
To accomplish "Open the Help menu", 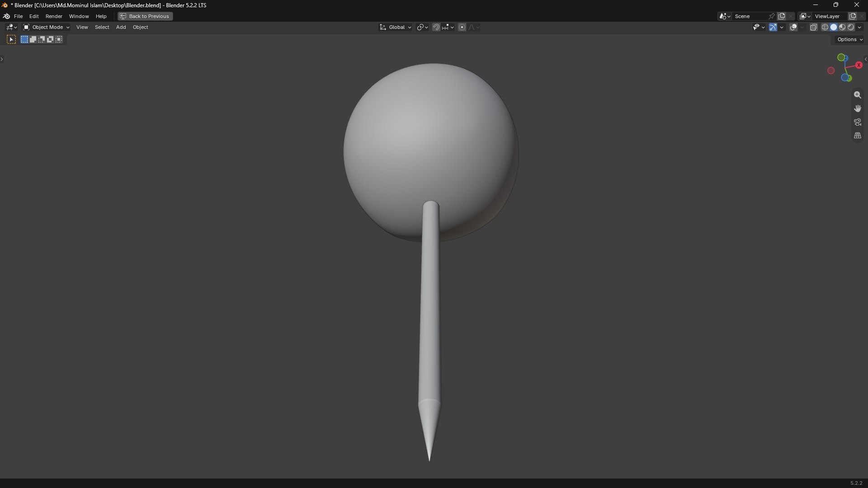I will (x=101, y=16).
